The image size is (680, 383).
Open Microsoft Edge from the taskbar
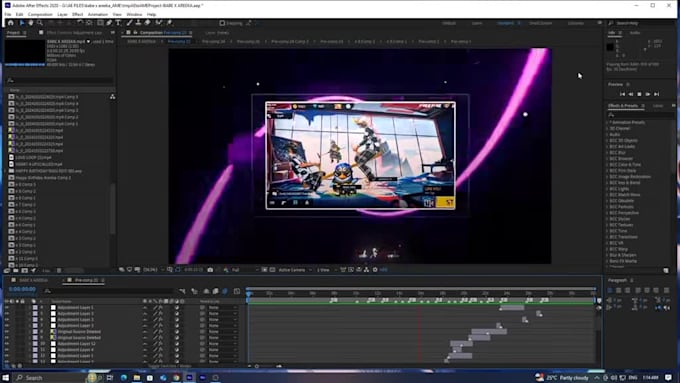tap(124, 378)
